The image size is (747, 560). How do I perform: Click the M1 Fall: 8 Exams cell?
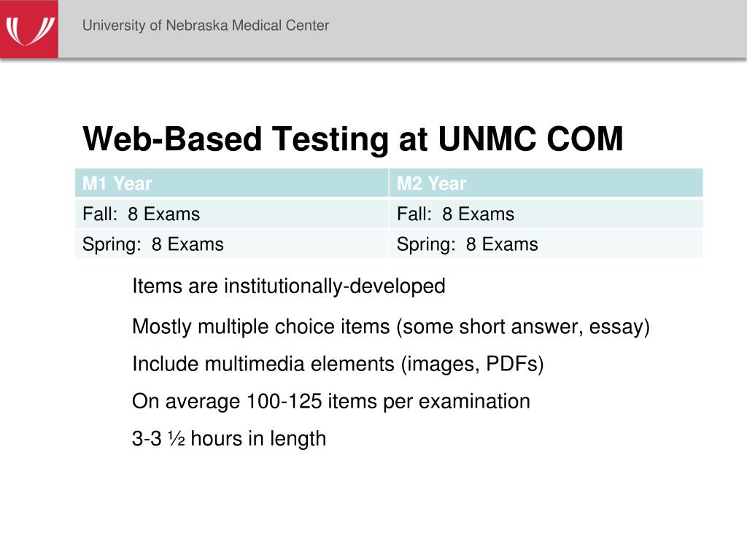click(x=231, y=214)
